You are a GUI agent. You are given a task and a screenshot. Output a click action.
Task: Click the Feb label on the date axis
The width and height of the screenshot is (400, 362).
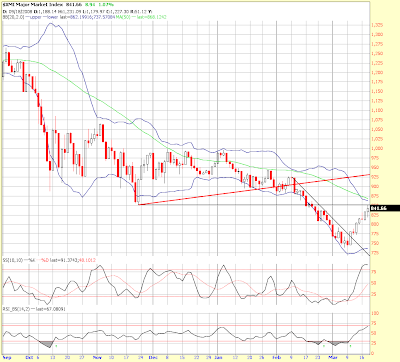point(277,357)
